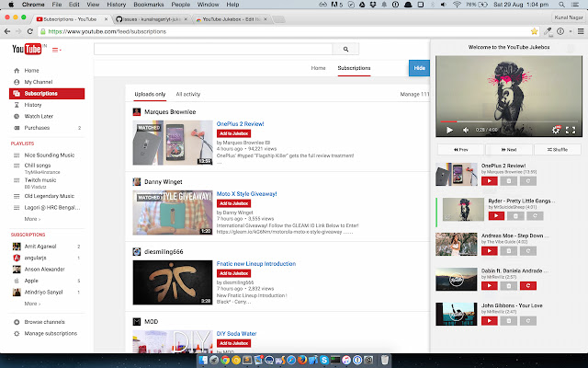
Task: Play Ryder - Pretty Little Gangs track
Action: pyautogui.click(x=496, y=216)
